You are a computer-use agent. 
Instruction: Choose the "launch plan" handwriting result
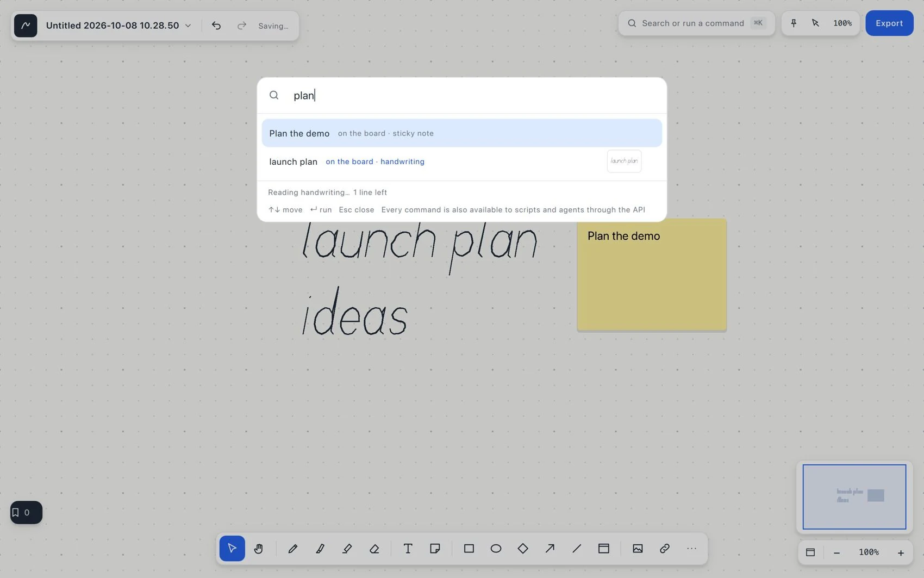tap(461, 161)
